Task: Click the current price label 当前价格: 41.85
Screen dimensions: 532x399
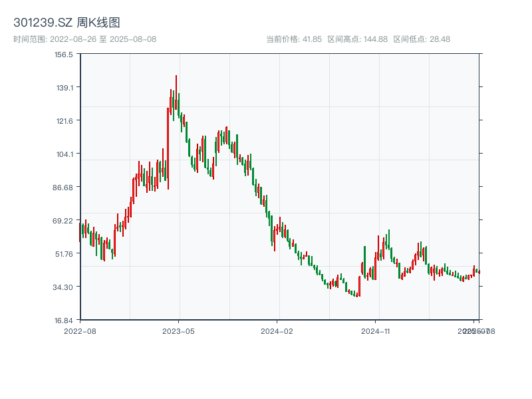Action: (294, 39)
